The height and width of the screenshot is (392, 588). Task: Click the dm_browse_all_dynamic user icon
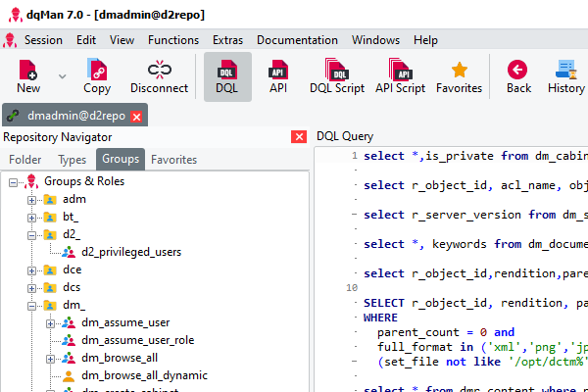coord(69,375)
